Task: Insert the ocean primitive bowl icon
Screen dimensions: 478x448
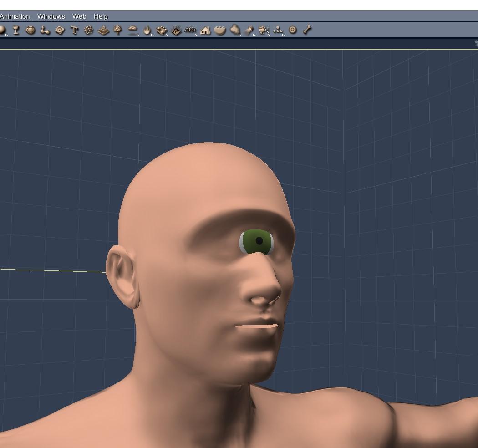Action: (x=220, y=31)
